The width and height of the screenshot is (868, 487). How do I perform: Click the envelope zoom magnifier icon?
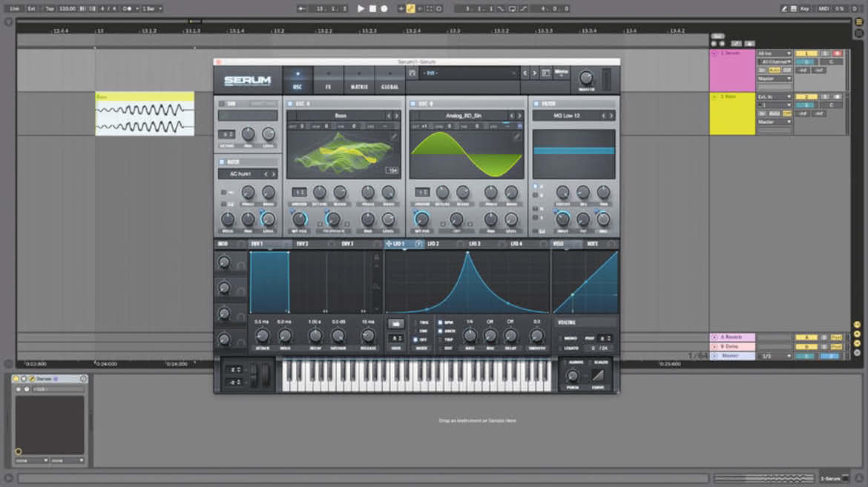point(376,286)
